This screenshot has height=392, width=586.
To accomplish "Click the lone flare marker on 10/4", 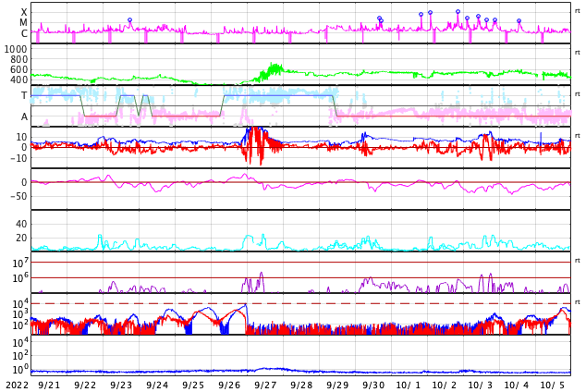I will (x=519, y=21).
